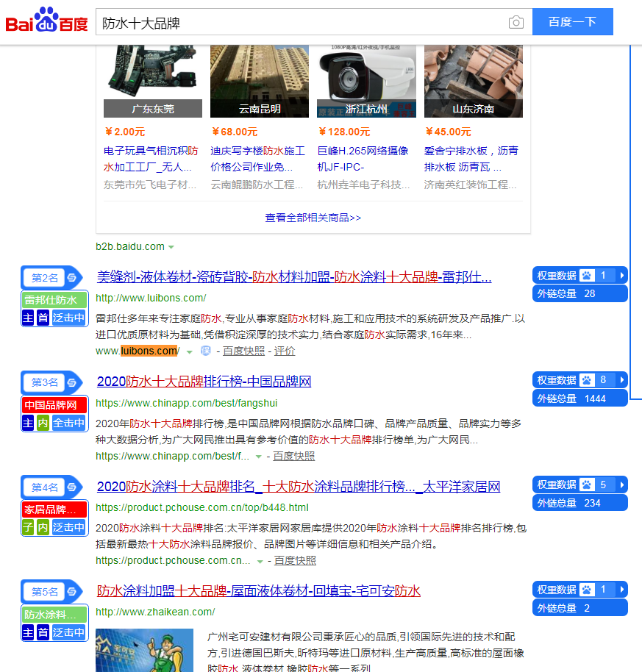Open 百度快照 for the pchouse result
642x672 pixels.
point(296,560)
